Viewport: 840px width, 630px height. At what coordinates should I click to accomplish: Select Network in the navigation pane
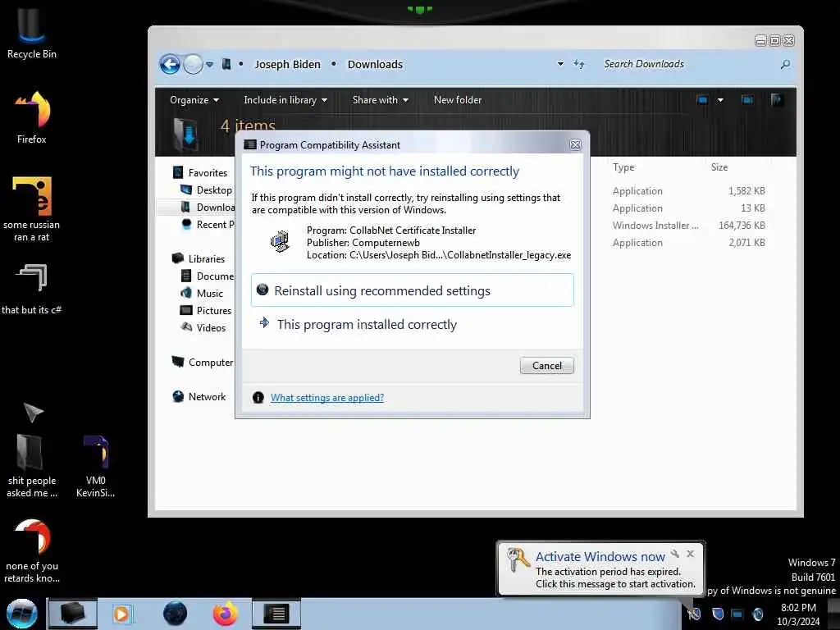[x=199, y=397]
